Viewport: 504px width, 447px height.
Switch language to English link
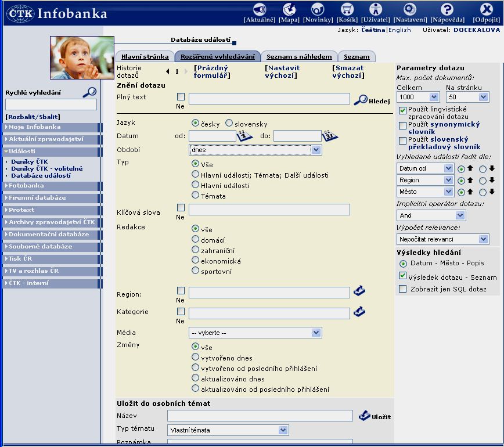(x=399, y=30)
